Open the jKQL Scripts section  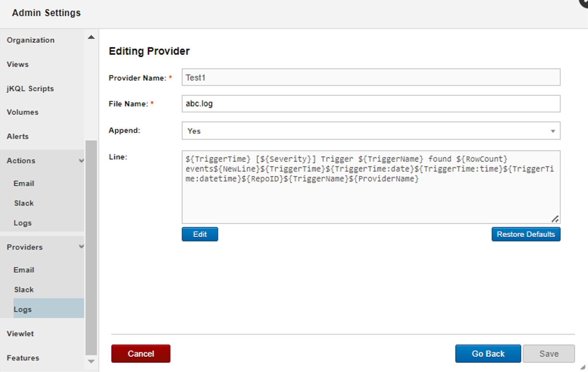(x=31, y=88)
